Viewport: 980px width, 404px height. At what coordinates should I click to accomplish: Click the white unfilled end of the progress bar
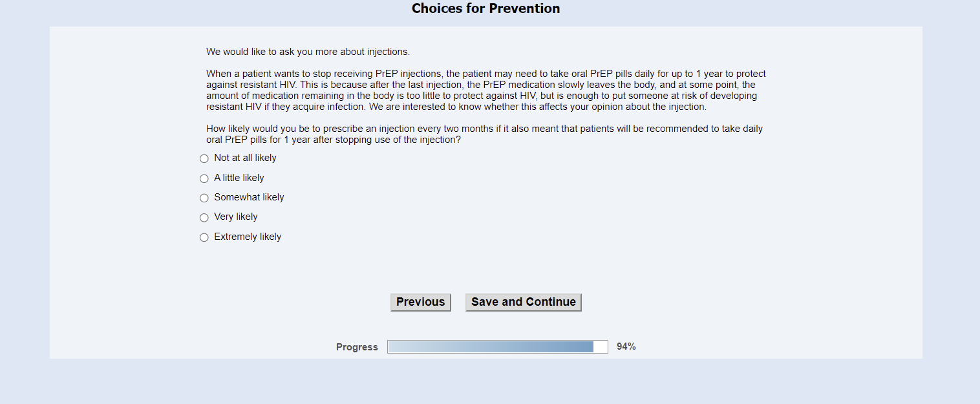[x=601, y=347]
